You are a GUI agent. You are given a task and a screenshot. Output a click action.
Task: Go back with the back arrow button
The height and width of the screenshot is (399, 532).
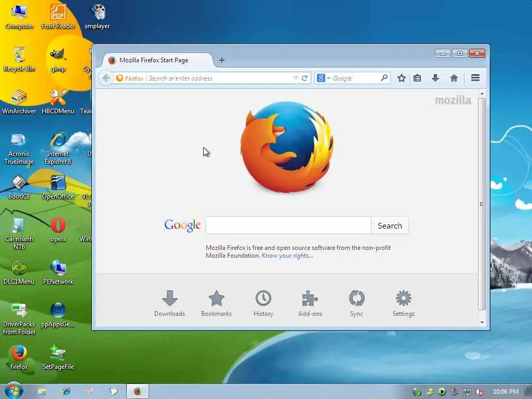tap(106, 78)
